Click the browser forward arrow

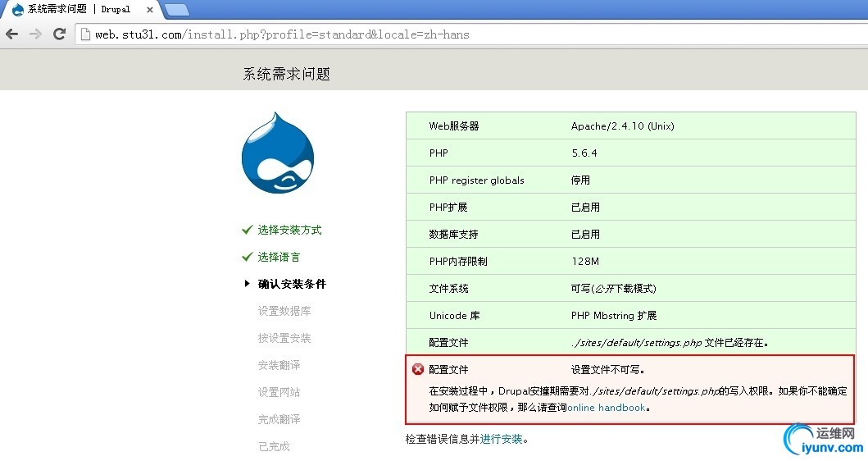coord(35,34)
